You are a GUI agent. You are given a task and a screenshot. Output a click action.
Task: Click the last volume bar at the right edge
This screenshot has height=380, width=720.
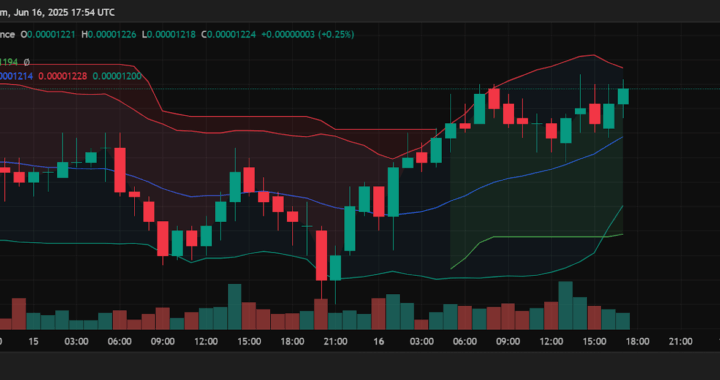(x=623, y=321)
